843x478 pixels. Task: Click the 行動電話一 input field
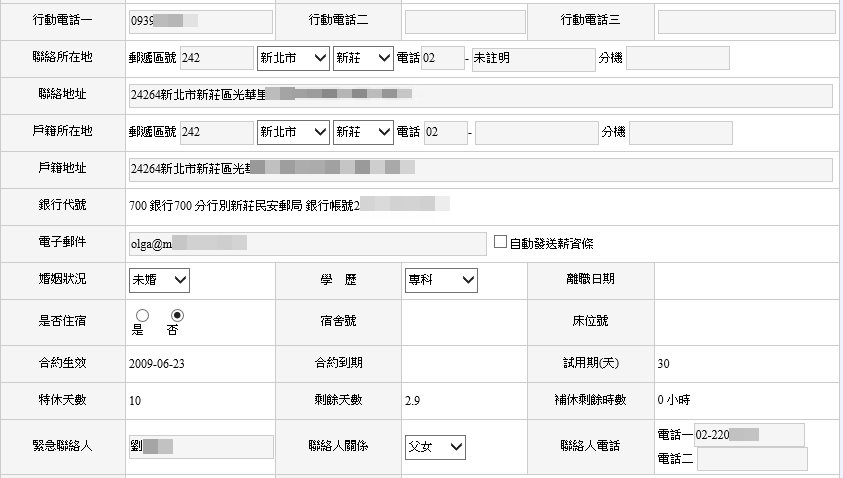pyautogui.click(x=200, y=21)
